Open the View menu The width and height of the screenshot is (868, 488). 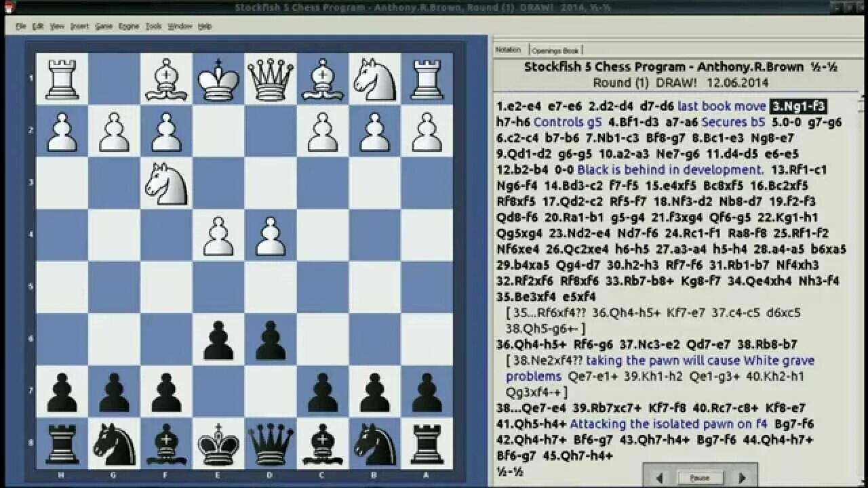click(57, 26)
